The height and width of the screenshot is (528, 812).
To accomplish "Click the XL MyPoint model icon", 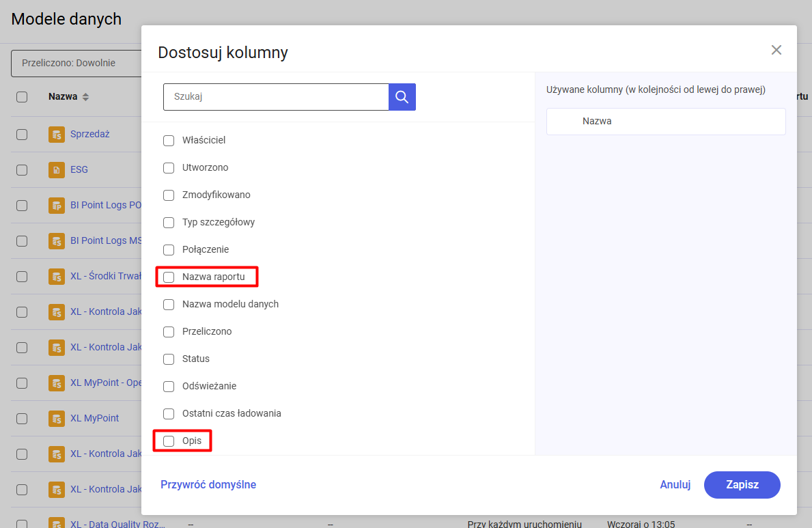I will (56, 419).
